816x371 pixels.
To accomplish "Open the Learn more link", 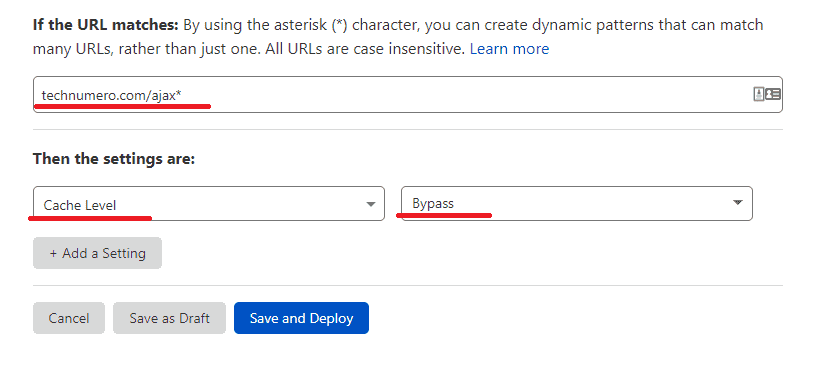I will tap(509, 49).
